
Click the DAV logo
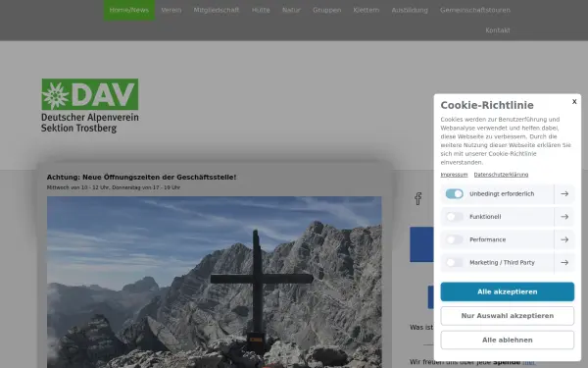click(90, 106)
